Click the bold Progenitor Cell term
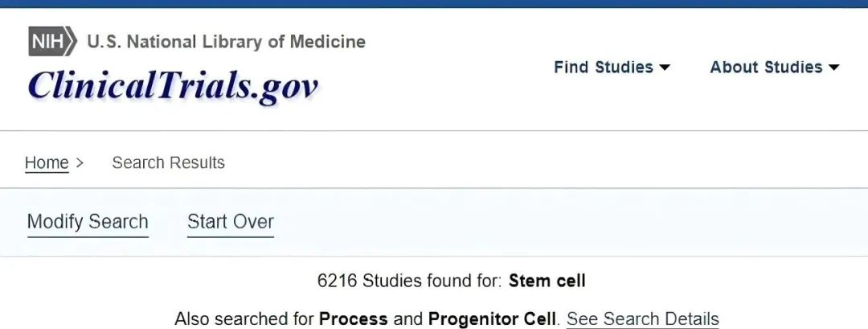Screen dimensions: 868x329 492,319
